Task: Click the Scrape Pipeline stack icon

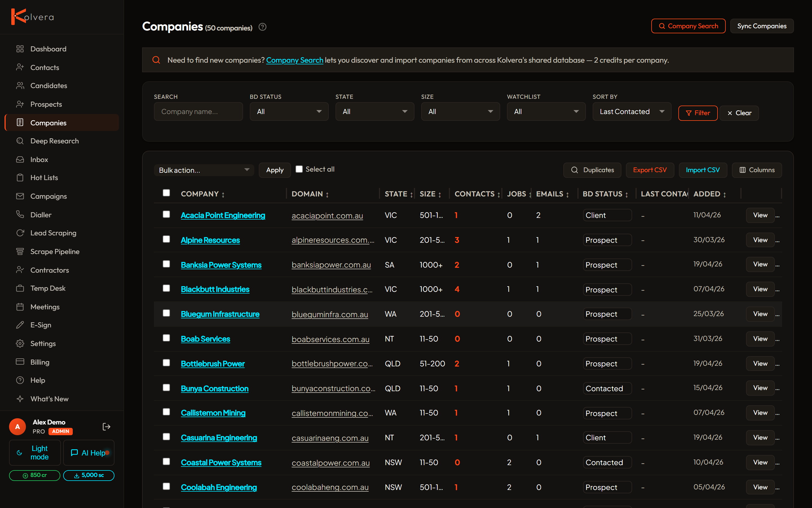Action: [20, 252]
